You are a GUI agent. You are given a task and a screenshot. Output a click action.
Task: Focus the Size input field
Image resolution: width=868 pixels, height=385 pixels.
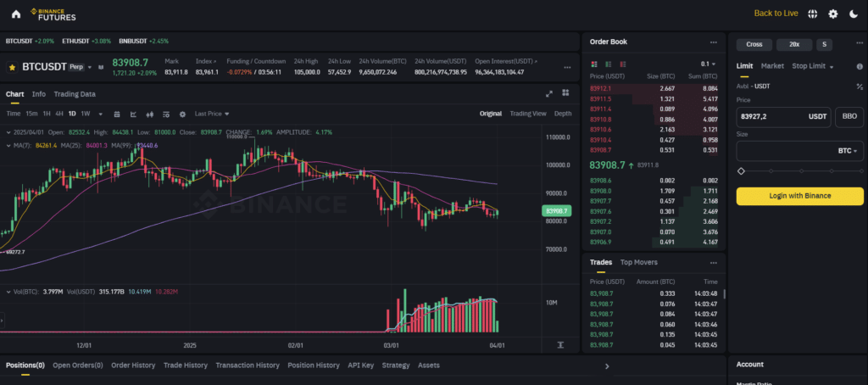coord(799,151)
